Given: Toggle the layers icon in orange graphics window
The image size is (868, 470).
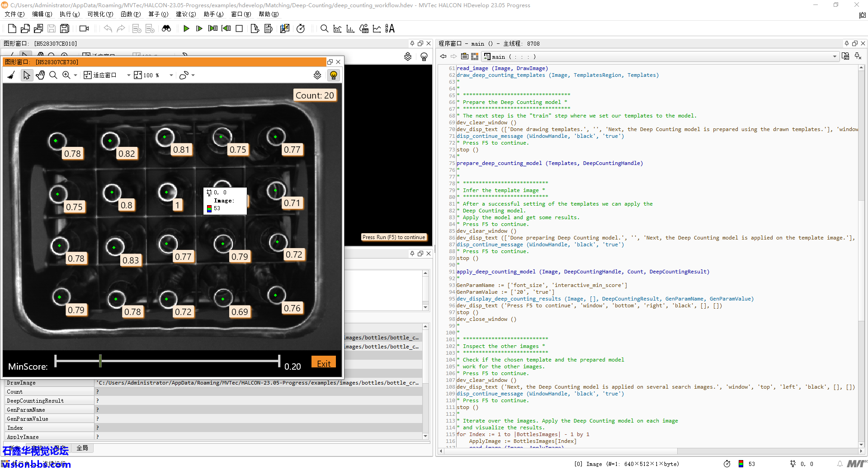Looking at the screenshot, I should point(317,75).
